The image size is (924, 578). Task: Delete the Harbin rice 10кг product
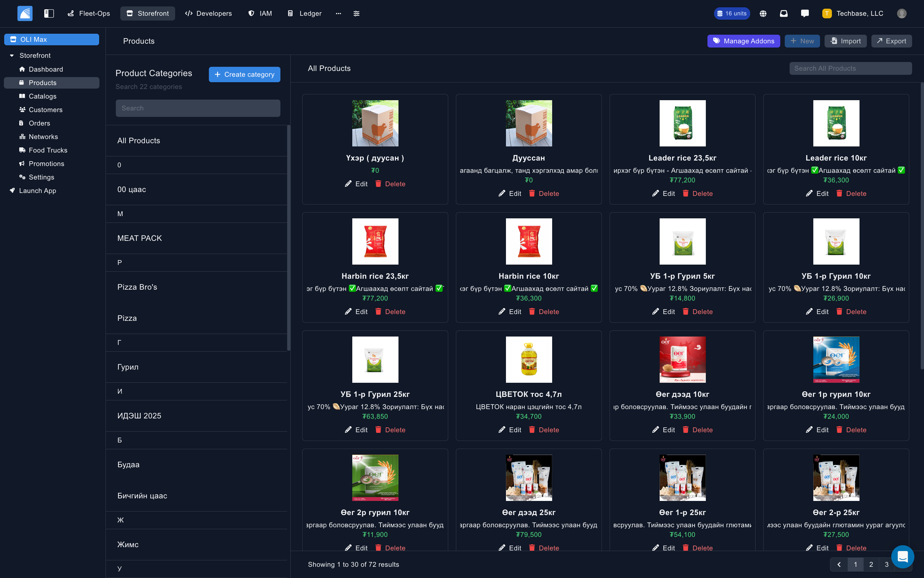pyautogui.click(x=544, y=311)
